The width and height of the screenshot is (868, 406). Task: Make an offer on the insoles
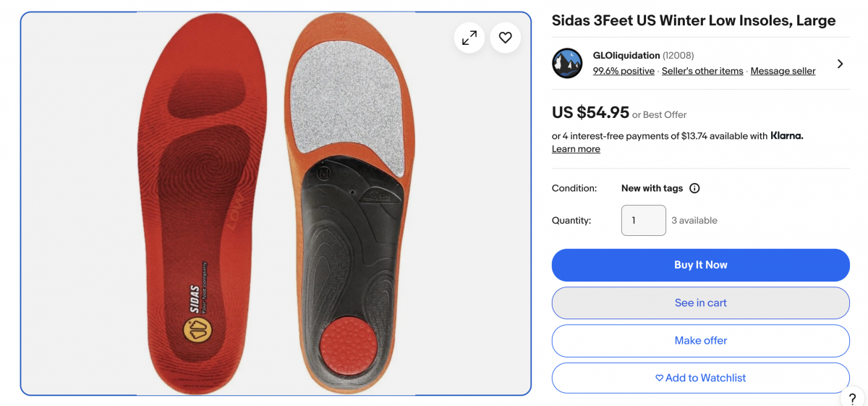click(x=700, y=341)
